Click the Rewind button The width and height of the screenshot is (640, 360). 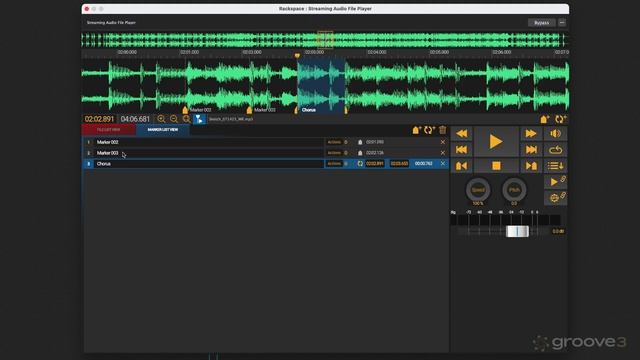[462, 133]
